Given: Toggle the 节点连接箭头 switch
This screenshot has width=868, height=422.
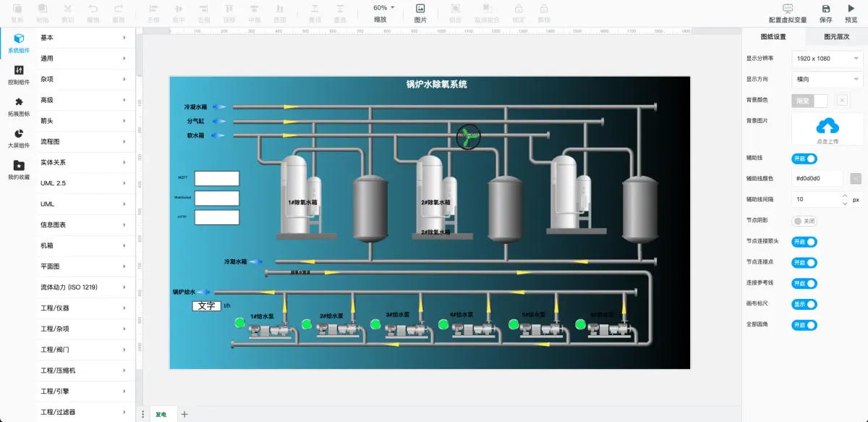Looking at the screenshot, I should 804,242.
